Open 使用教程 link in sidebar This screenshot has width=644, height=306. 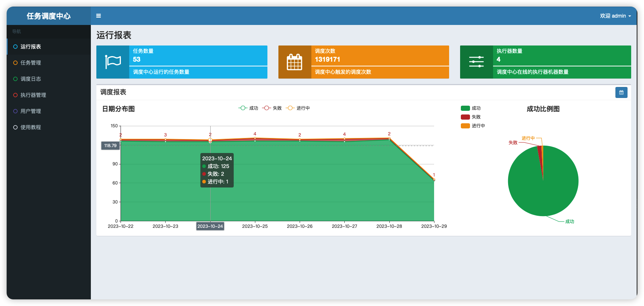(x=49, y=127)
